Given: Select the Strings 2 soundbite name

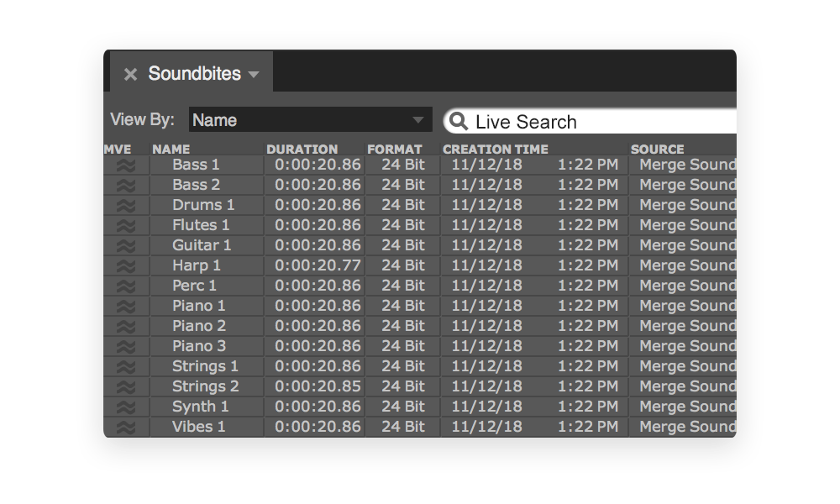Looking at the screenshot, I should click(206, 386).
